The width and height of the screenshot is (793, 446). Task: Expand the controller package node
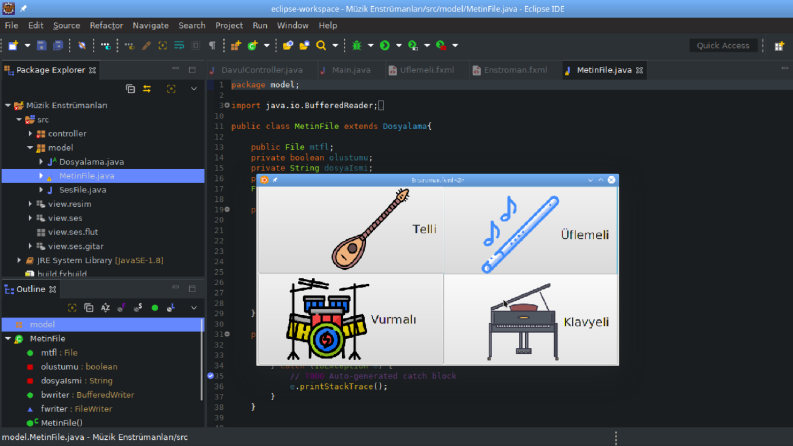pos(30,133)
